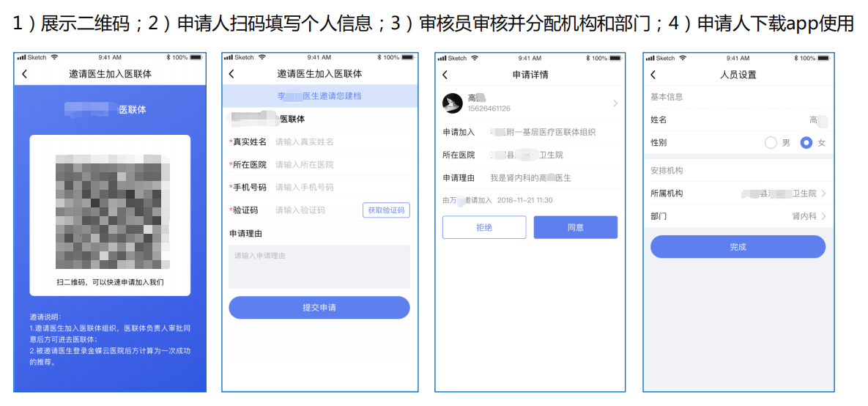Image resolution: width=868 pixels, height=406 pixels.
Task: Select 男 gender radio button
Action: coord(771,143)
